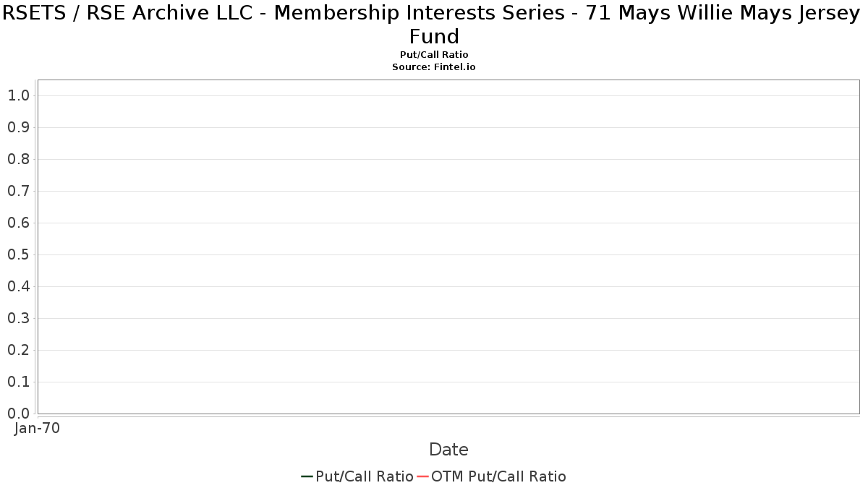
Task: Click the Jan-70 x-axis tick label
Action: tap(38, 428)
